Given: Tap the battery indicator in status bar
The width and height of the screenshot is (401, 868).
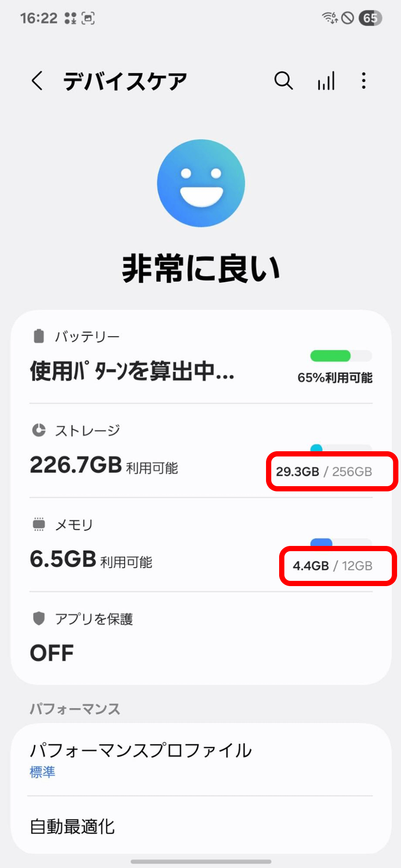Looking at the screenshot, I should tap(370, 18).
